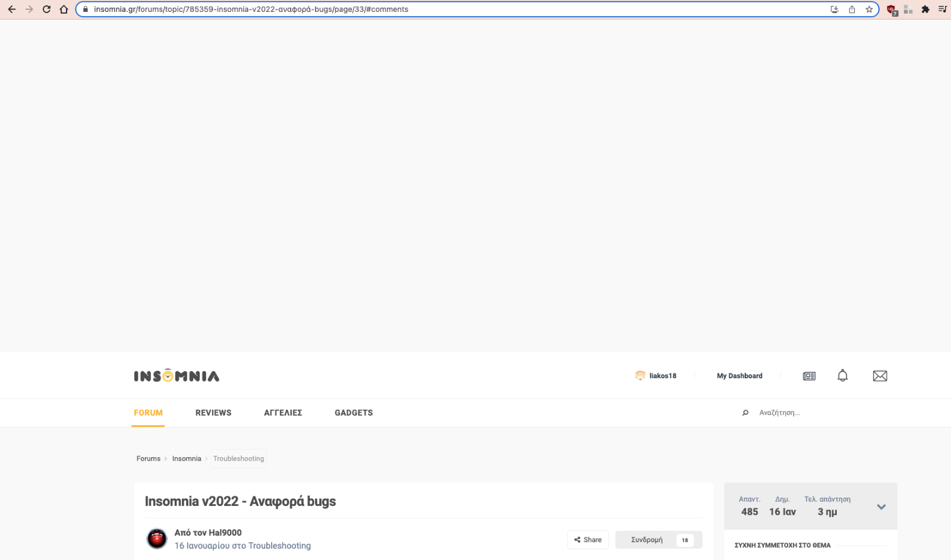Open the ΑΓΓΕΛΙΕΣ tab
951x560 pixels.
[x=283, y=413]
